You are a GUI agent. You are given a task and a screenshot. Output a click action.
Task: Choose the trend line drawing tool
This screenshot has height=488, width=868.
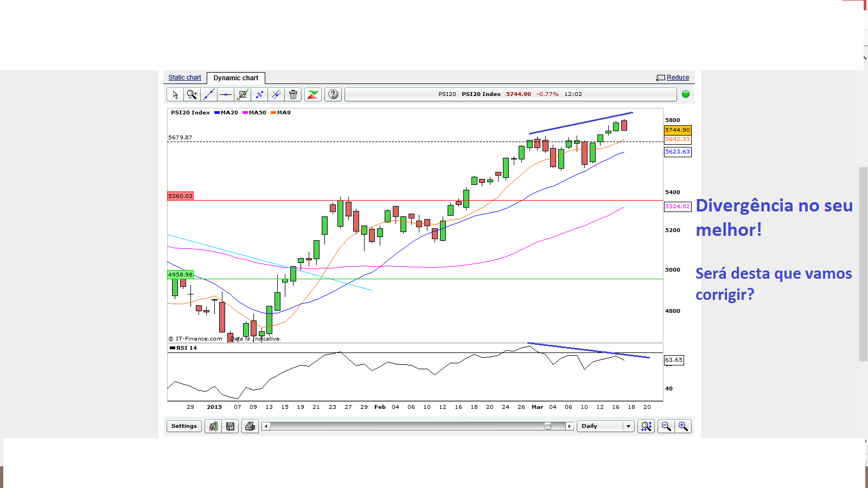209,94
